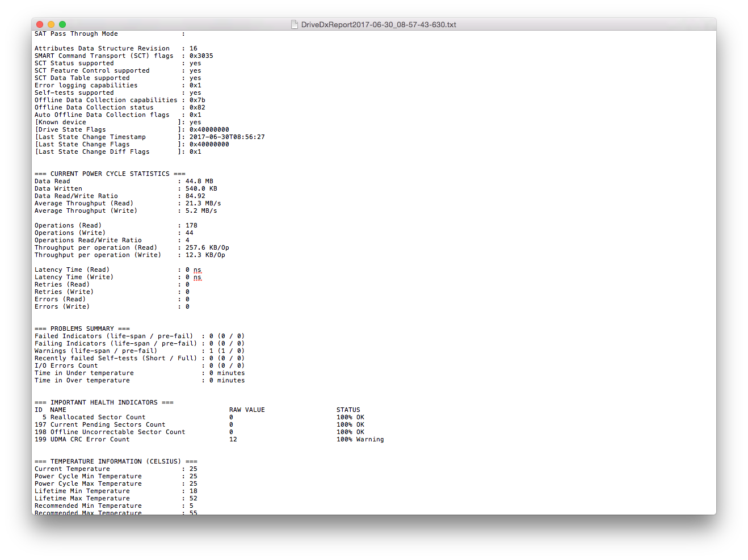Select the "540.0 KB" Data Written value
Screen dimensions: 748x560
click(x=201, y=189)
